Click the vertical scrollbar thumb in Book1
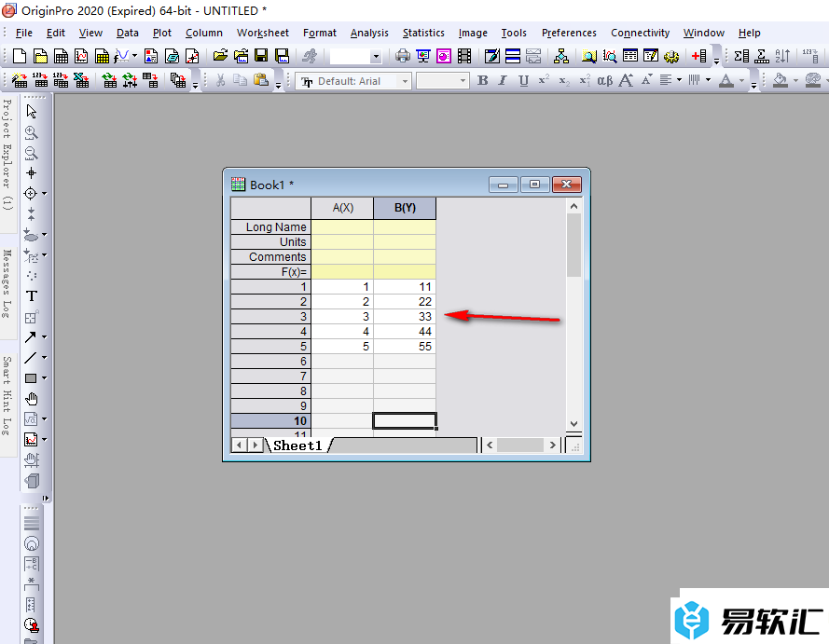The height and width of the screenshot is (644, 829). click(573, 245)
